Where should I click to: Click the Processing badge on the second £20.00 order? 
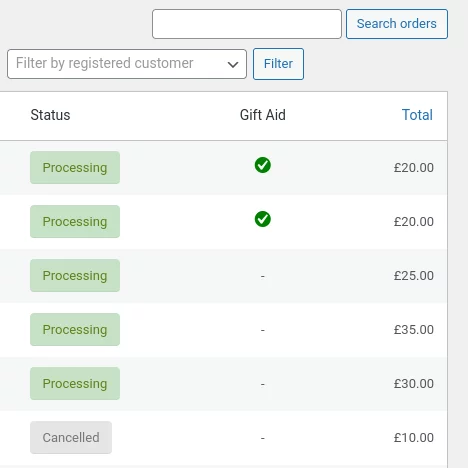75,222
